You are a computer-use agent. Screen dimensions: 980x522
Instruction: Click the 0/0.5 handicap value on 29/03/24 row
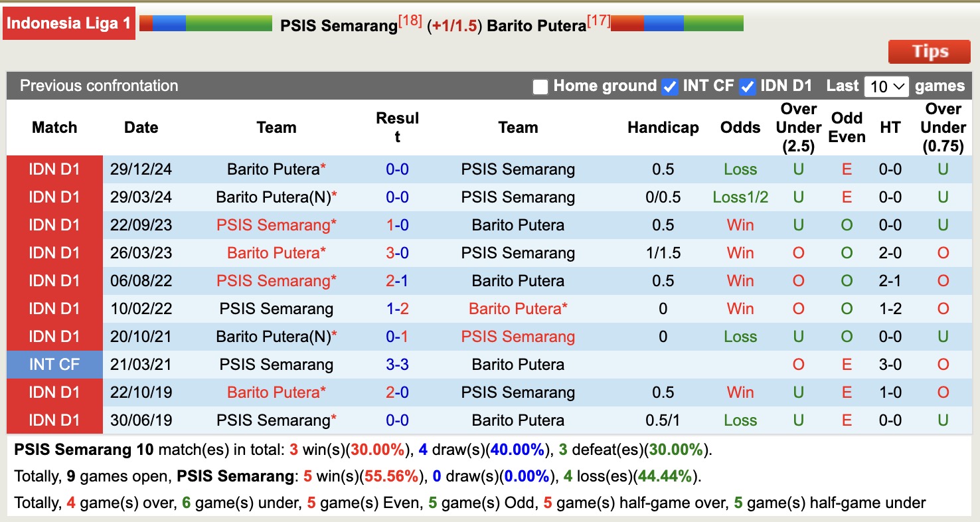(663, 197)
